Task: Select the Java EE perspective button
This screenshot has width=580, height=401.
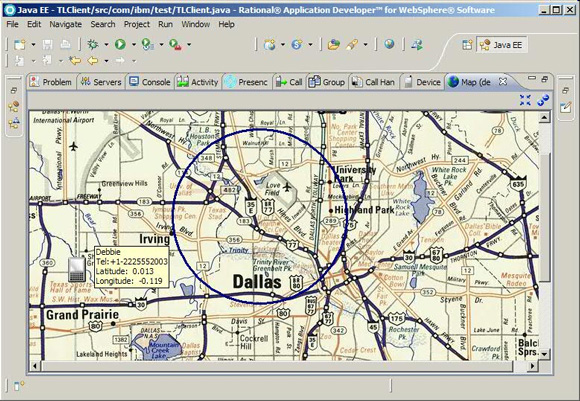Action: 501,45
